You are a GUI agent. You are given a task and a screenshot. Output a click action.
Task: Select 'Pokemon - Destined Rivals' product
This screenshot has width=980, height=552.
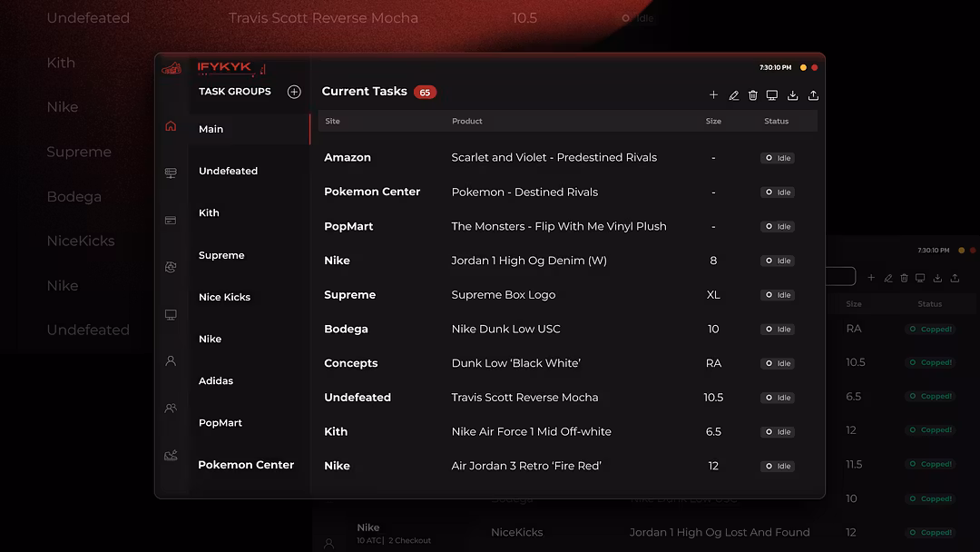(x=524, y=192)
